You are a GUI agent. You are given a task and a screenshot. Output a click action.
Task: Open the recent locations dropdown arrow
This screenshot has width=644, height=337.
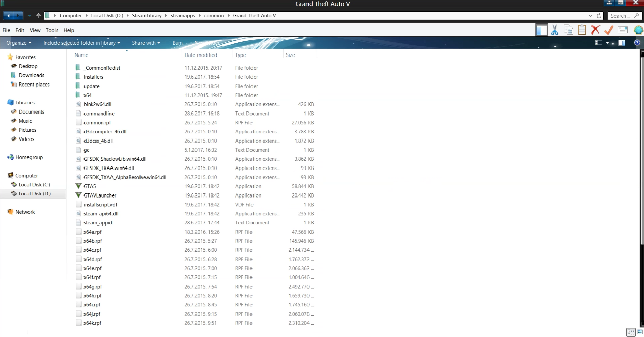click(x=29, y=16)
